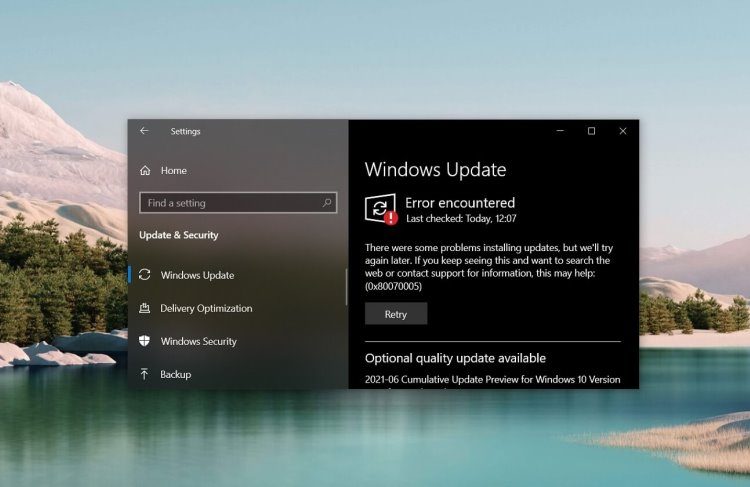Open the Windows Update section label

click(x=197, y=275)
